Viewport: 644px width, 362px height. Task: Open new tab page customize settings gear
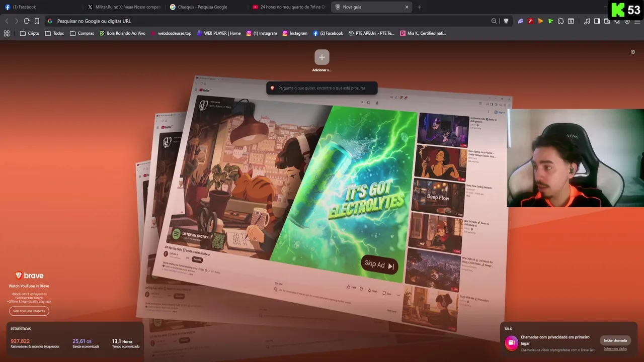pyautogui.click(x=633, y=52)
